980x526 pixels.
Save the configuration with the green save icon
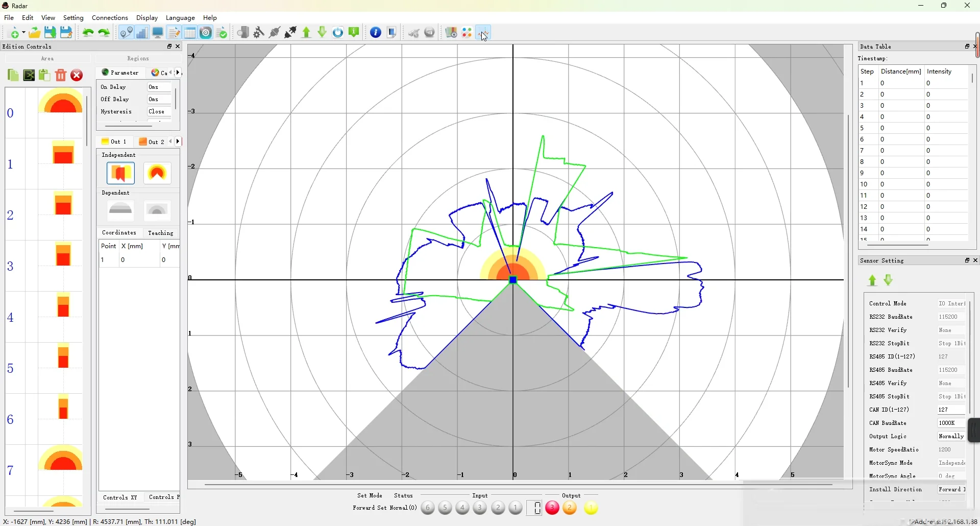pos(50,33)
